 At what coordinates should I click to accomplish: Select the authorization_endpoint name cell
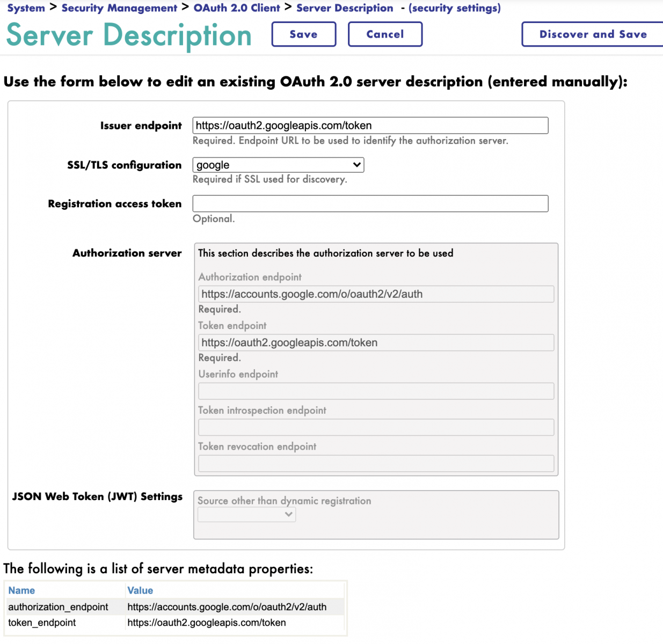point(58,607)
